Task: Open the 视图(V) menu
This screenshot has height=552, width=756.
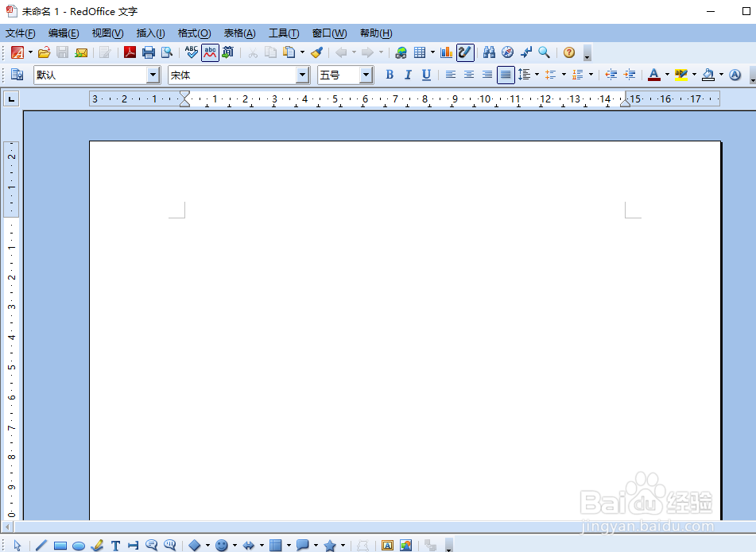Action: (107, 33)
